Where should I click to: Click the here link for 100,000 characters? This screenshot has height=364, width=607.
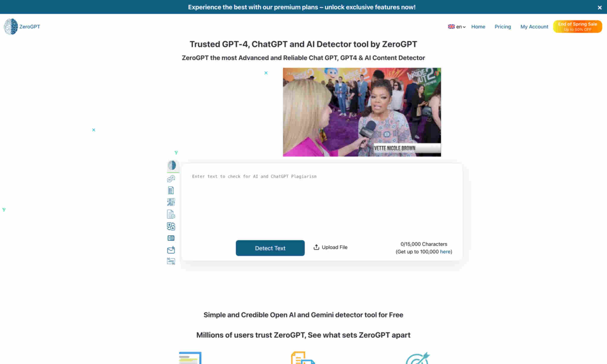(x=445, y=251)
